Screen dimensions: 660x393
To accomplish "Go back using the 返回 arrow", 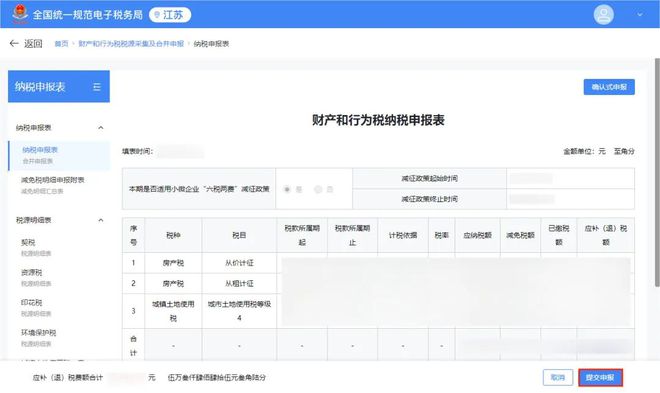I will tap(26, 43).
